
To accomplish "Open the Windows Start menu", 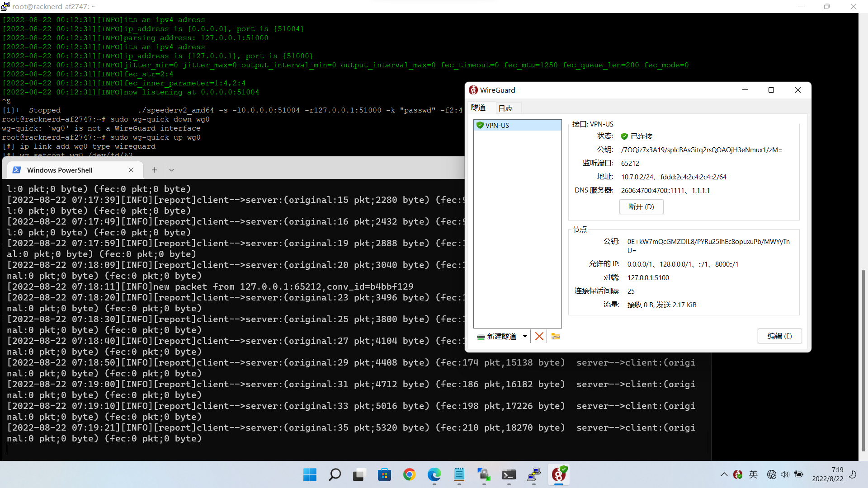I will point(310,474).
